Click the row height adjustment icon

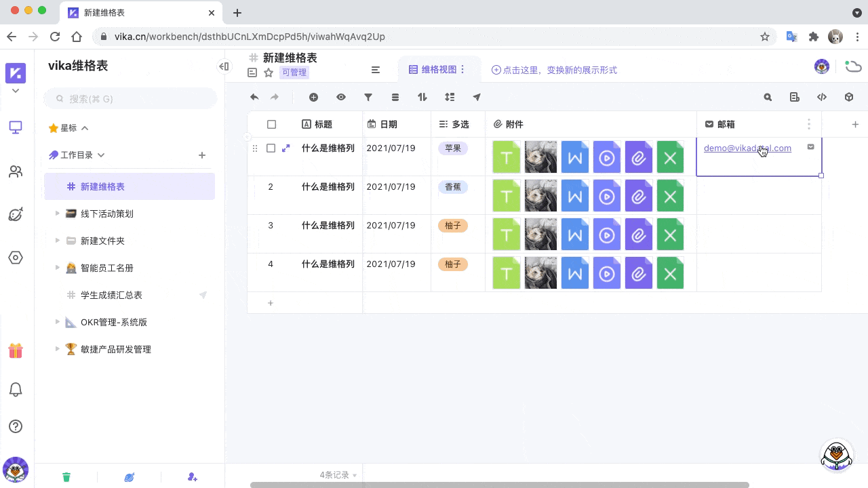[x=450, y=97]
